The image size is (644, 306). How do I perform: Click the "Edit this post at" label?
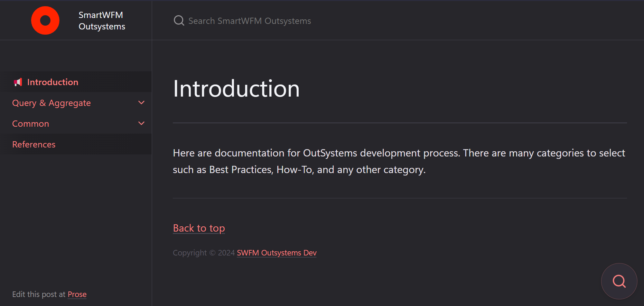coord(39,294)
